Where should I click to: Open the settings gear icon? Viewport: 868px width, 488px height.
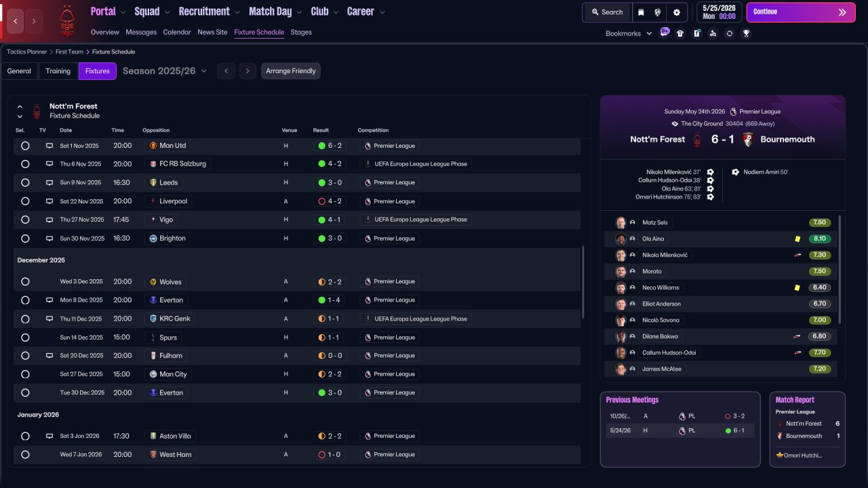click(x=676, y=12)
